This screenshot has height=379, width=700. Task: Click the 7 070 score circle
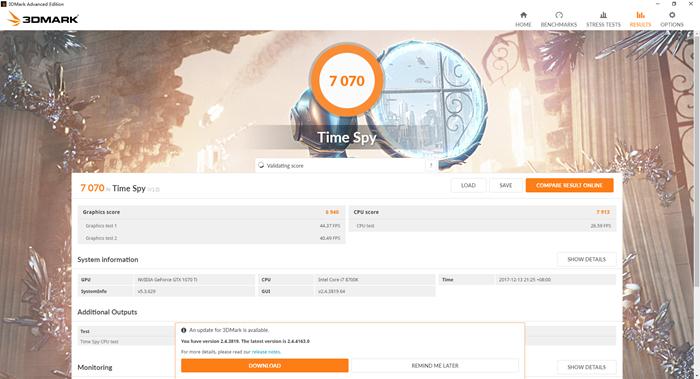tap(346, 81)
